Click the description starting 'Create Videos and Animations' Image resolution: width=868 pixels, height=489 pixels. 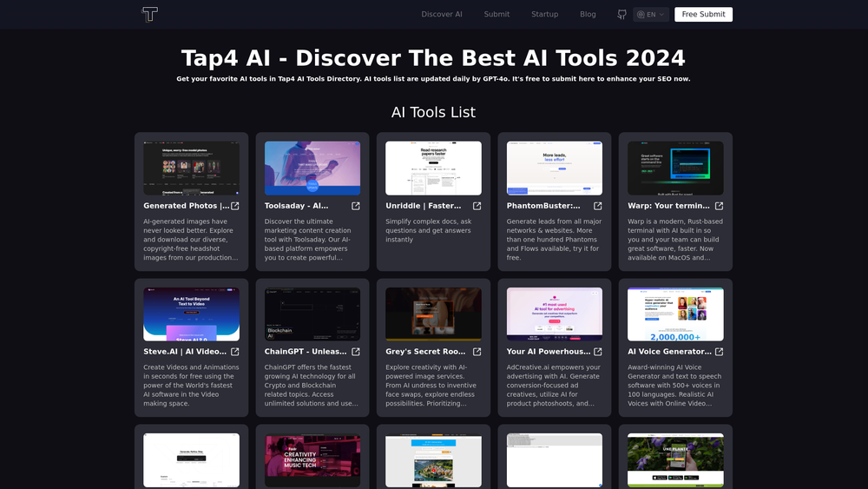click(192, 386)
